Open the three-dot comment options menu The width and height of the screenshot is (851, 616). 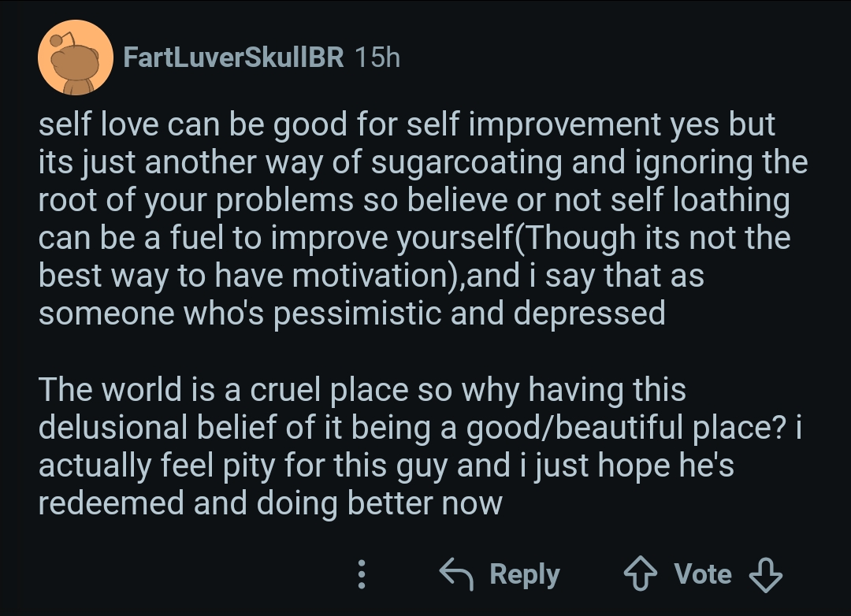coord(362,574)
